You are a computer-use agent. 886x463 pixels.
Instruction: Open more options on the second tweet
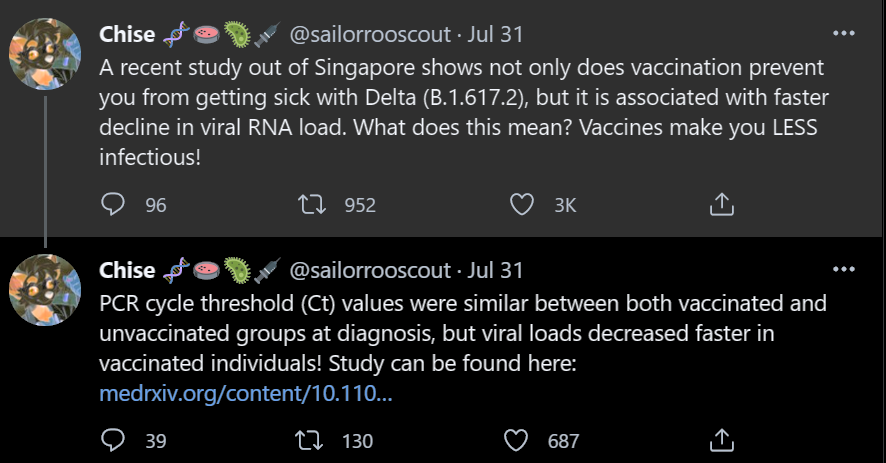(844, 269)
